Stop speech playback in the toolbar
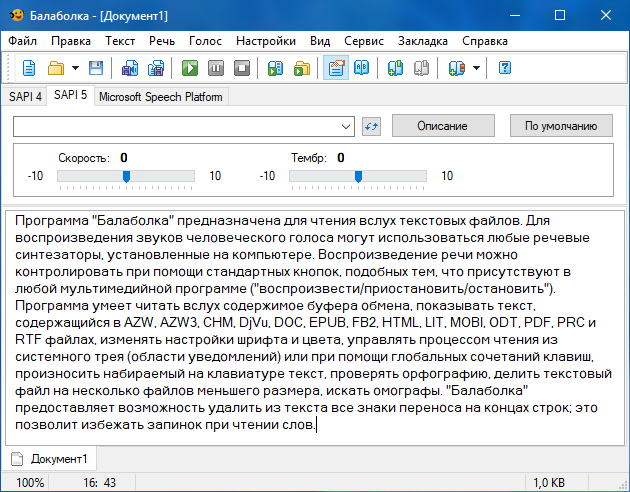 click(x=241, y=68)
